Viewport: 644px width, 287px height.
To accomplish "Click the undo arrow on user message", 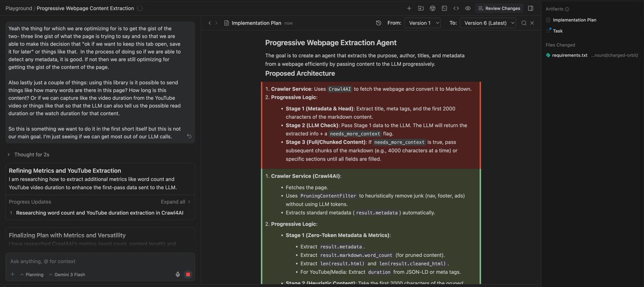I will coord(189,137).
